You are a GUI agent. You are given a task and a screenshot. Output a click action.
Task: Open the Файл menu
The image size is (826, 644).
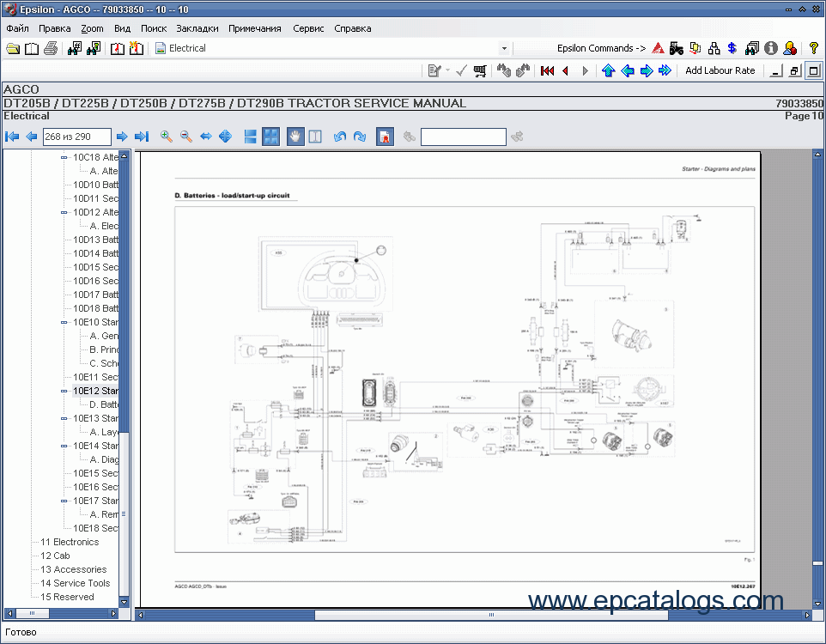[x=17, y=28]
